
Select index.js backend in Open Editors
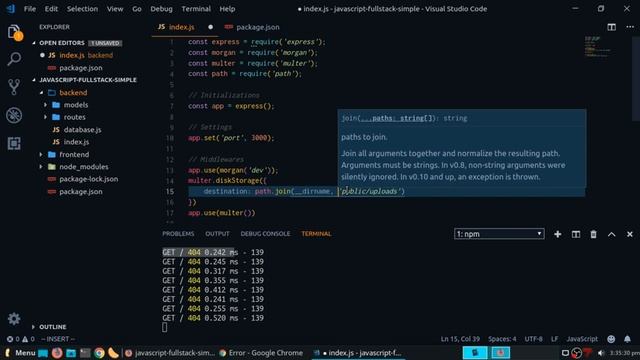86,55
